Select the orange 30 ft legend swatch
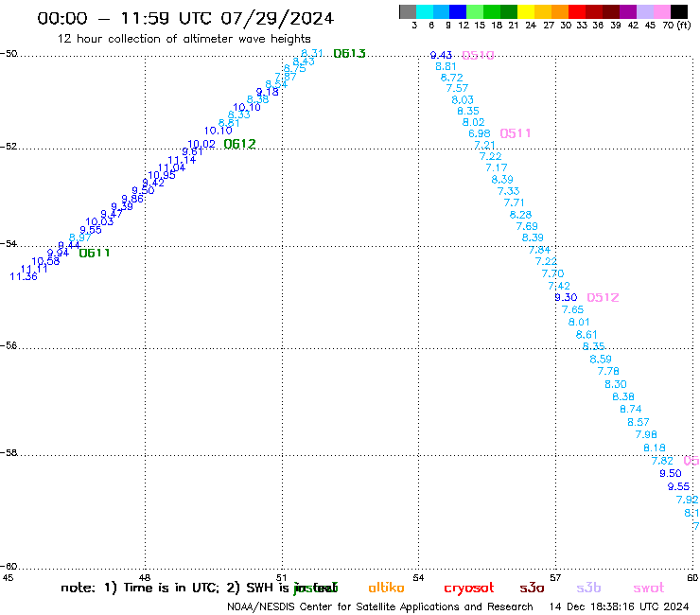 (x=560, y=11)
